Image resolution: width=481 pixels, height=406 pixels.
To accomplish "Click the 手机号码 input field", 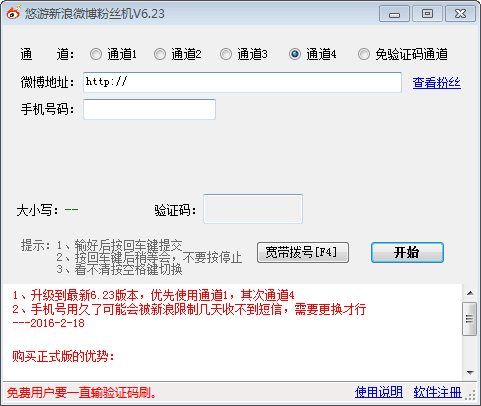I will 149,109.
